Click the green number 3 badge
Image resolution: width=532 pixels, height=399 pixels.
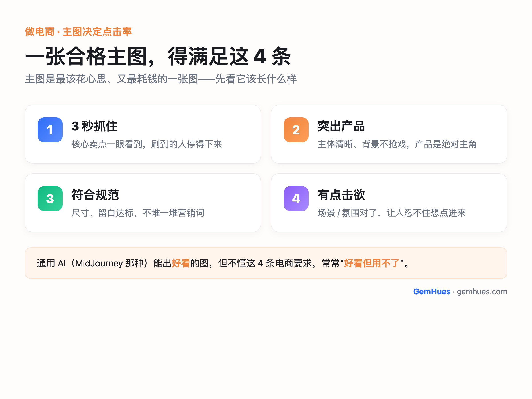pyautogui.click(x=50, y=199)
